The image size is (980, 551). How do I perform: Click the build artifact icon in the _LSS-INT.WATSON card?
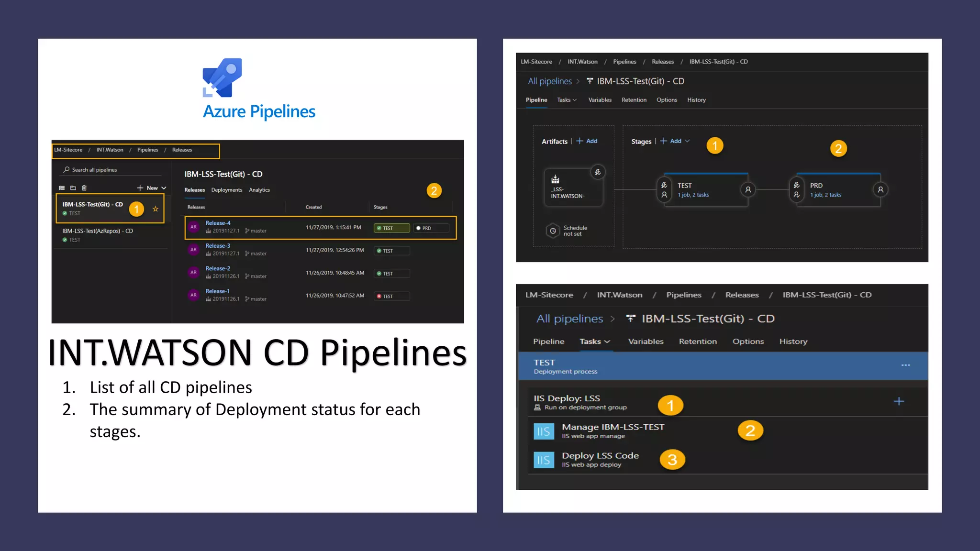click(555, 179)
